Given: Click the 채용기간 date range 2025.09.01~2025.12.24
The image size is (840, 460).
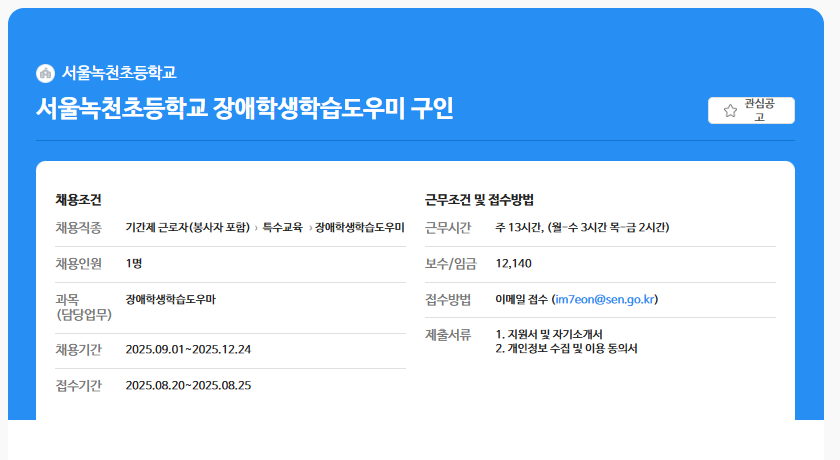Looking at the screenshot, I should point(188,349).
